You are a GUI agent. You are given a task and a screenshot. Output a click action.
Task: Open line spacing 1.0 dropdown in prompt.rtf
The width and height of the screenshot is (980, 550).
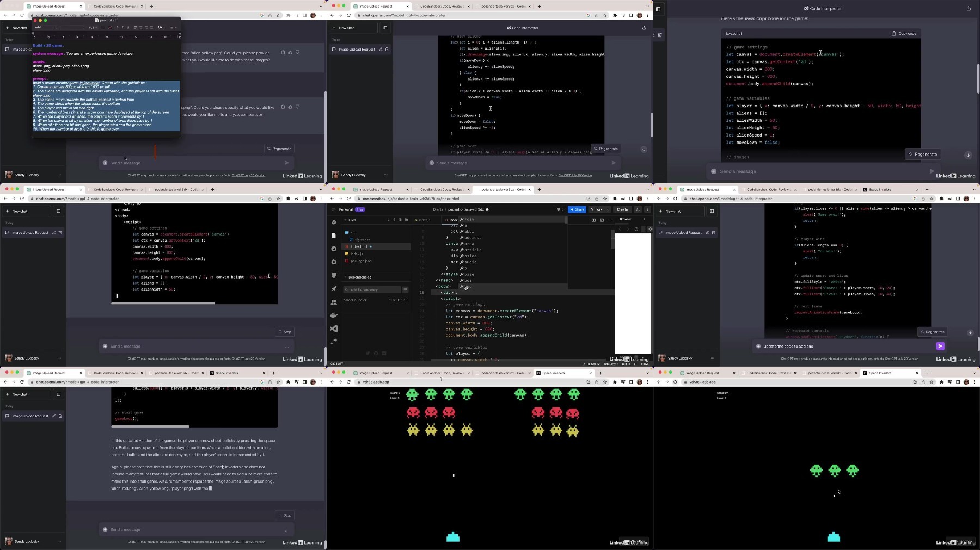pos(161,27)
